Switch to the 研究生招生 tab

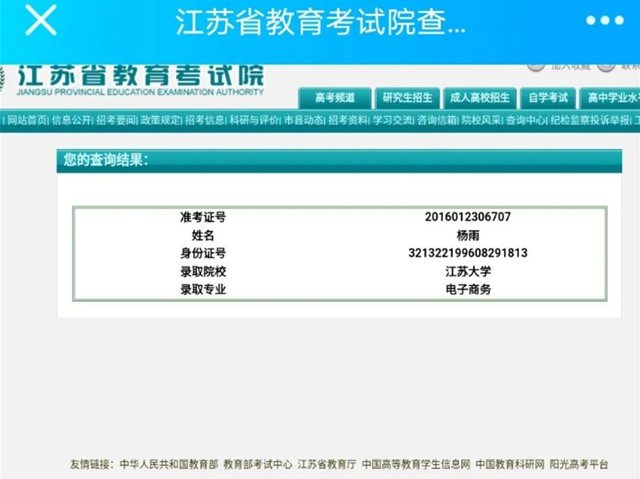pos(407,98)
